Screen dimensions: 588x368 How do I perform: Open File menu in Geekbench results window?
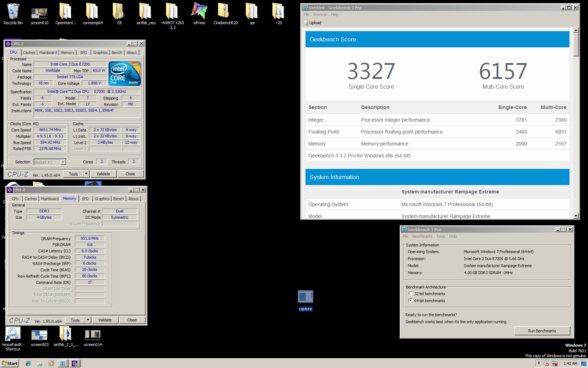(x=306, y=14)
